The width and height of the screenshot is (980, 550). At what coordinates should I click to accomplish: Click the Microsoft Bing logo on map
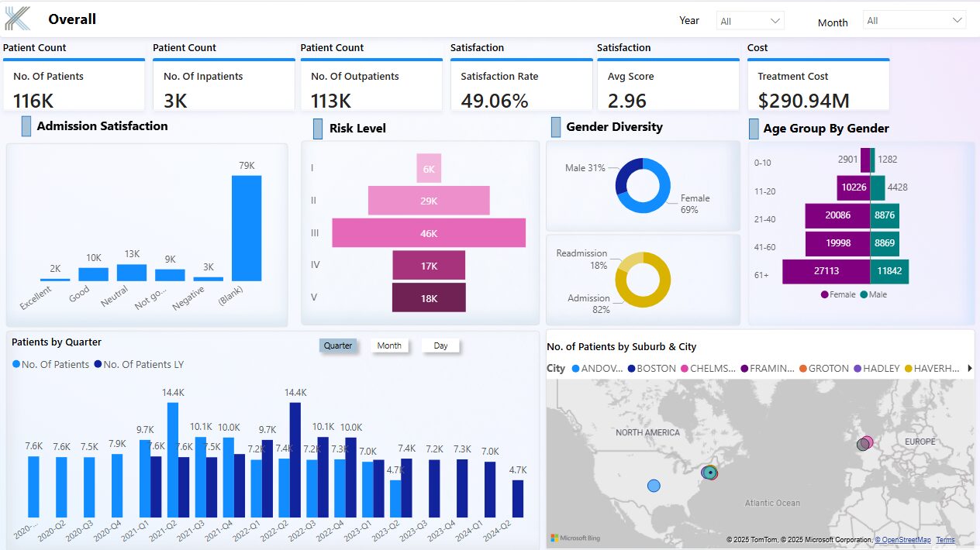[575, 538]
